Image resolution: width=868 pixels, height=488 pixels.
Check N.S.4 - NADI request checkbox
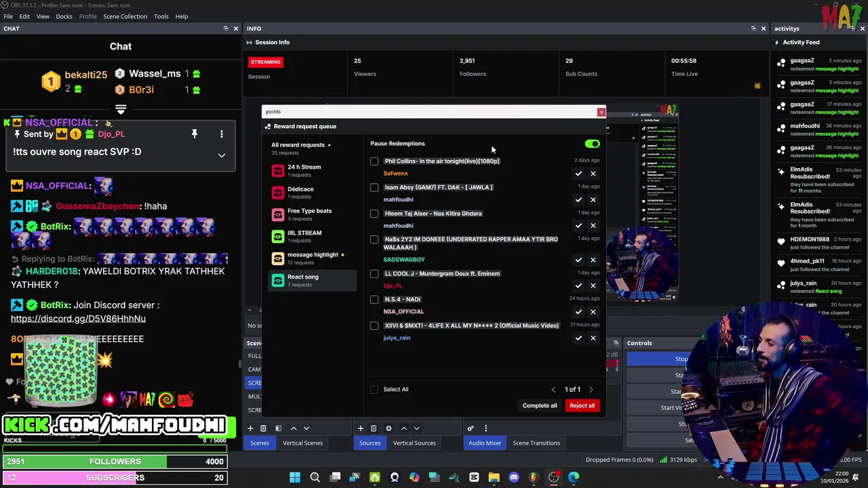pos(374,300)
